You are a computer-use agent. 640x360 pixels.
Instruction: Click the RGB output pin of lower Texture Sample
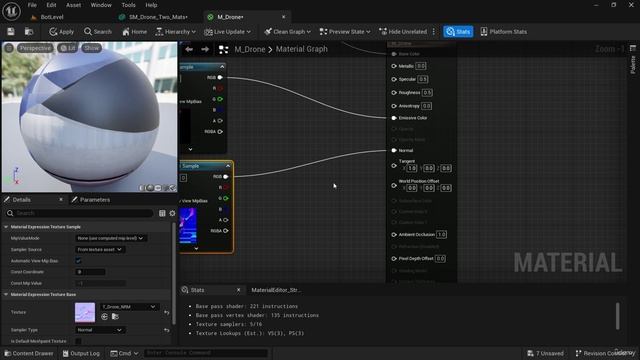point(226,177)
